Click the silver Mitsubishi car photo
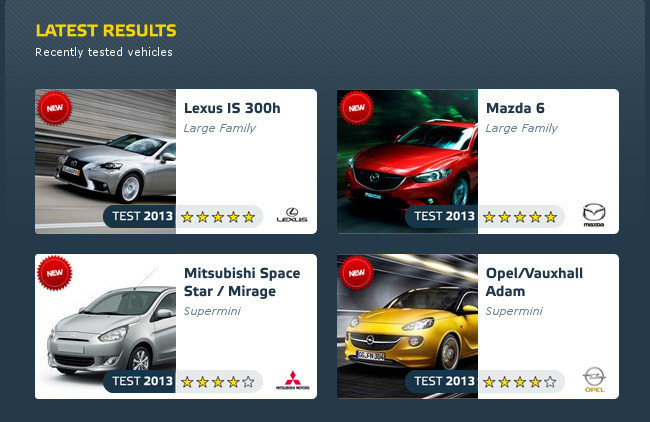The height and width of the screenshot is (422, 650). point(106,326)
